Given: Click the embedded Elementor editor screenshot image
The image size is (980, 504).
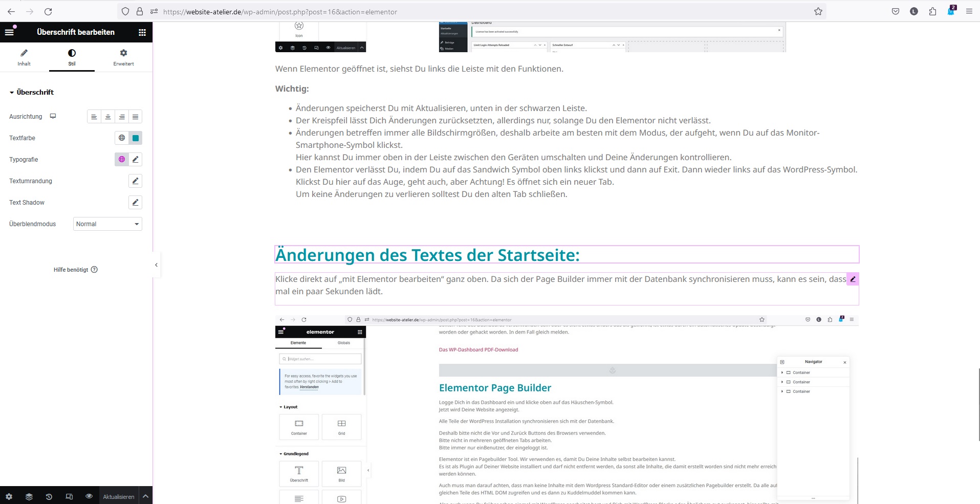Looking at the screenshot, I should pos(567,409).
